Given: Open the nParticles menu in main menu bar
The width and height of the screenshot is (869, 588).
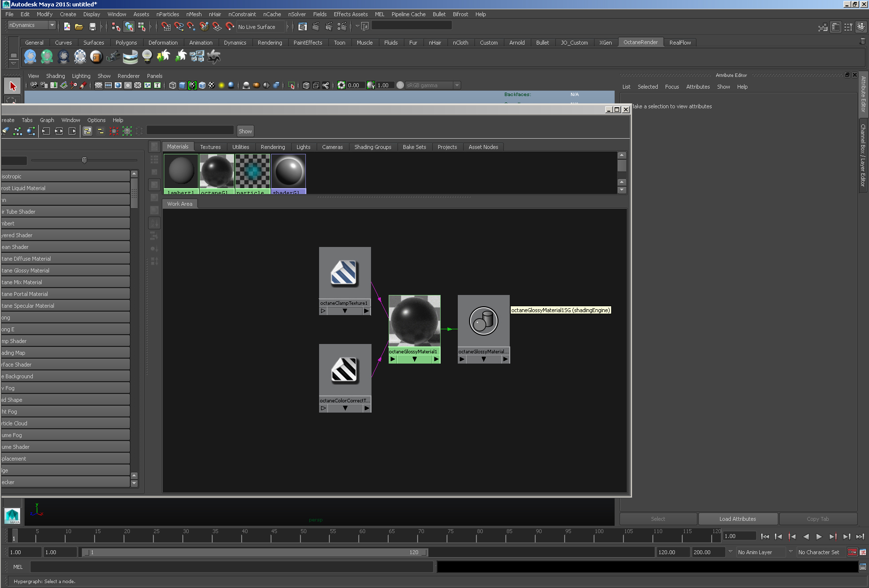Looking at the screenshot, I should click(168, 14).
